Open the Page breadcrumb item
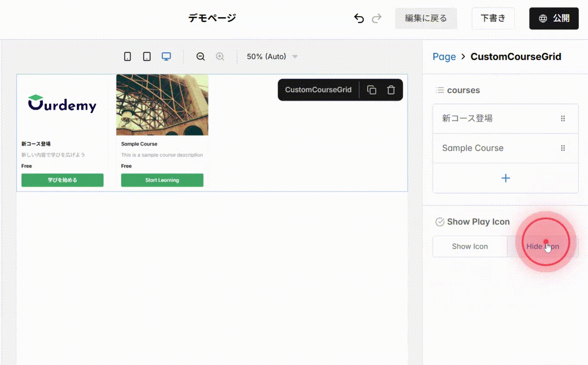588x365 pixels. coord(444,57)
